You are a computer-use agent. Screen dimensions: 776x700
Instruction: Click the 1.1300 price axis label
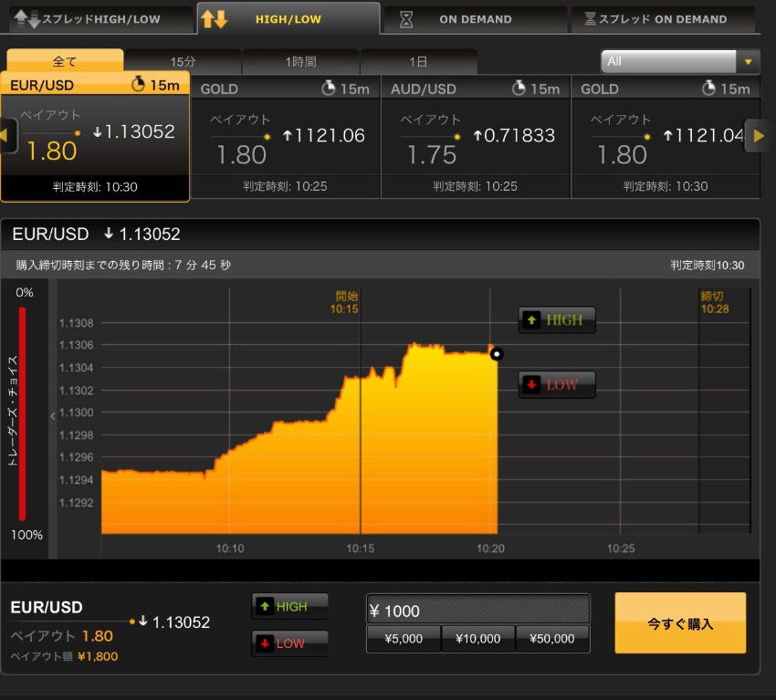point(76,413)
